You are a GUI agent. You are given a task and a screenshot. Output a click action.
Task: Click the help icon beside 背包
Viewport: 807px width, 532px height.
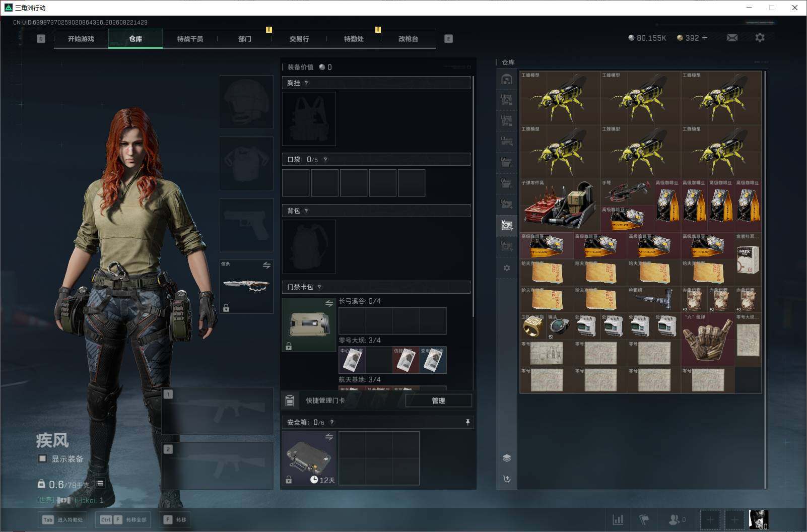pos(306,211)
